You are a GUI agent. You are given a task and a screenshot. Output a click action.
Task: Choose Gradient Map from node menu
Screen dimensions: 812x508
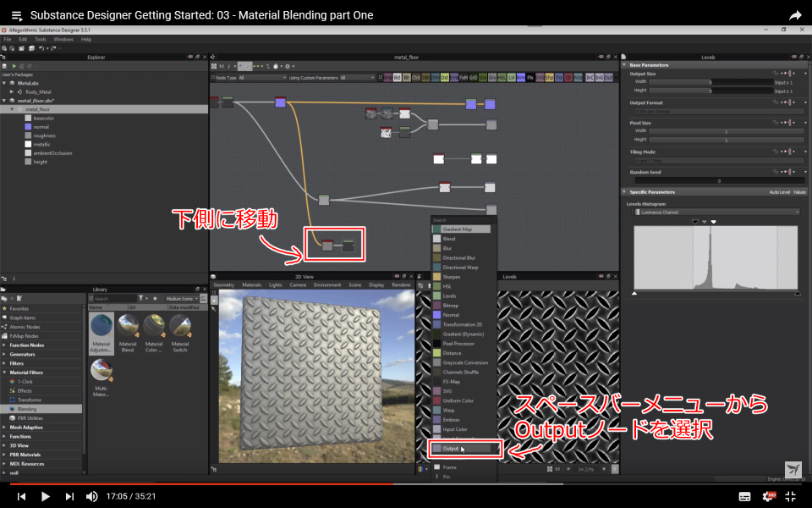click(462, 229)
